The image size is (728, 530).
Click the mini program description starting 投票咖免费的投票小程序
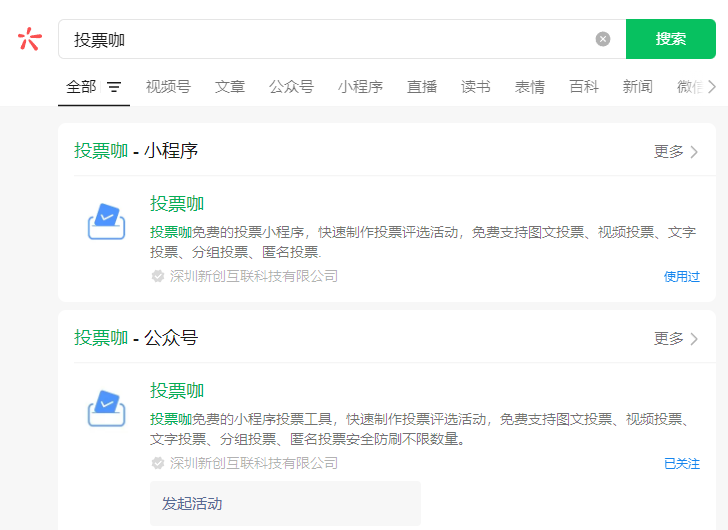(423, 242)
